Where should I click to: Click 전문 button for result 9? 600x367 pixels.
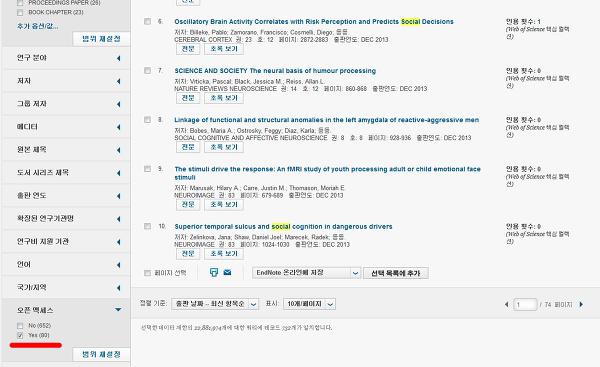pos(188,204)
